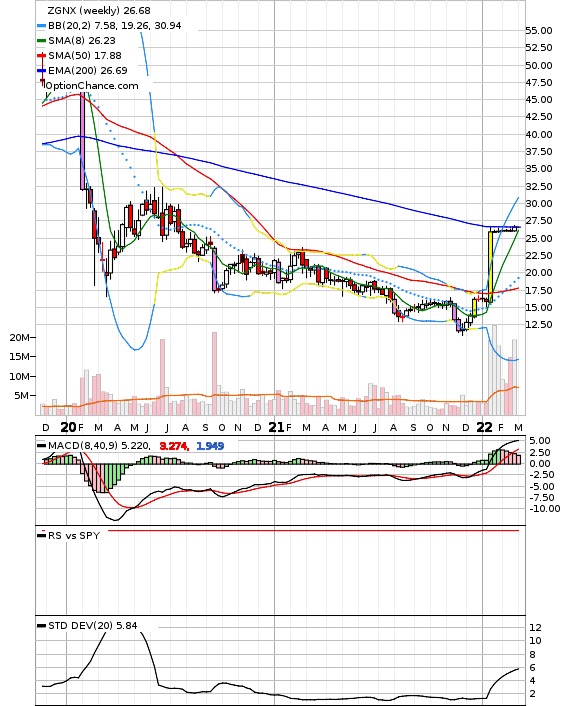This screenshot has width=566, height=706.
Task: Click the blue EMA(200) legend marker
Action: (x=41, y=71)
